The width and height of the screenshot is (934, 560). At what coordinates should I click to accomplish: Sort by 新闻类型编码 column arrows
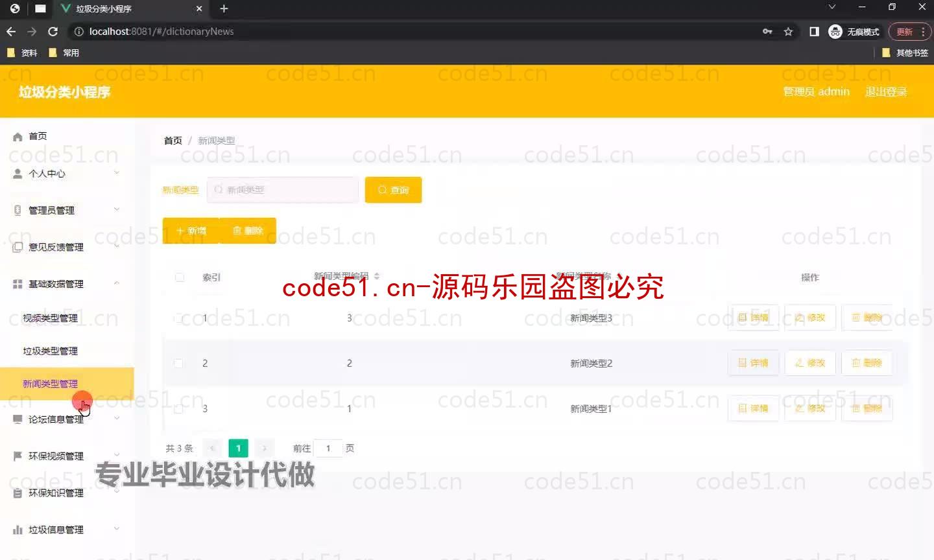click(377, 276)
